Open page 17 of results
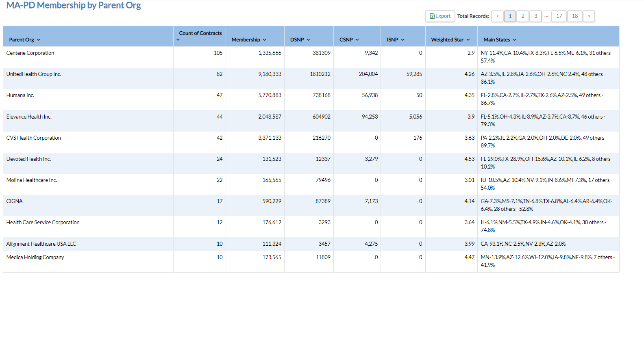 click(559, 16)
